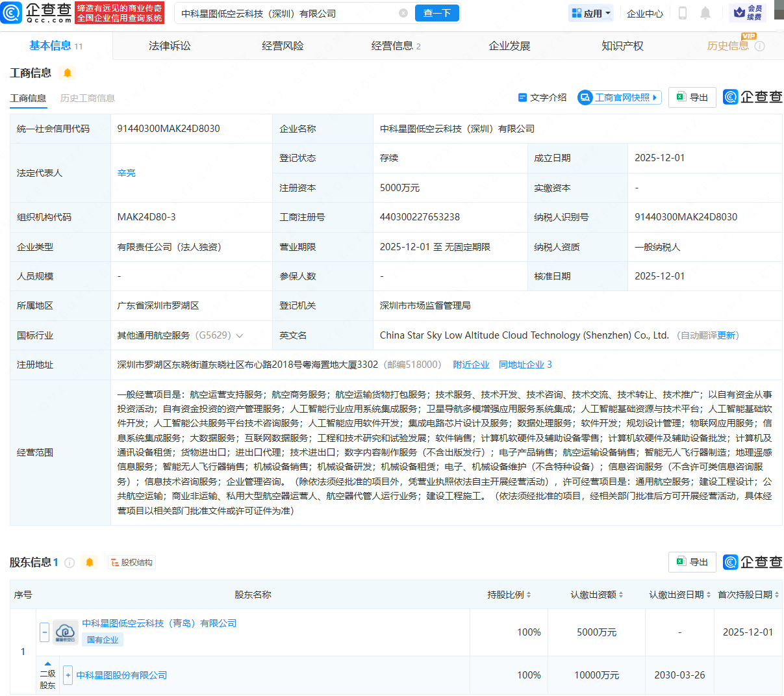Expand the 中科星图股份有限公司 shareholder row
Viewport: 784px width, 696px height.
pos(68,675)
